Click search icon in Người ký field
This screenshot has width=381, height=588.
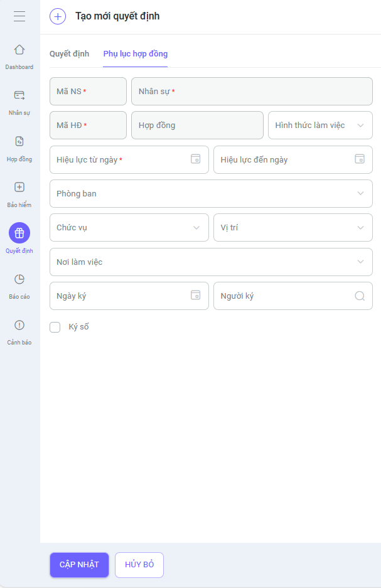click(x=360, y=296)
